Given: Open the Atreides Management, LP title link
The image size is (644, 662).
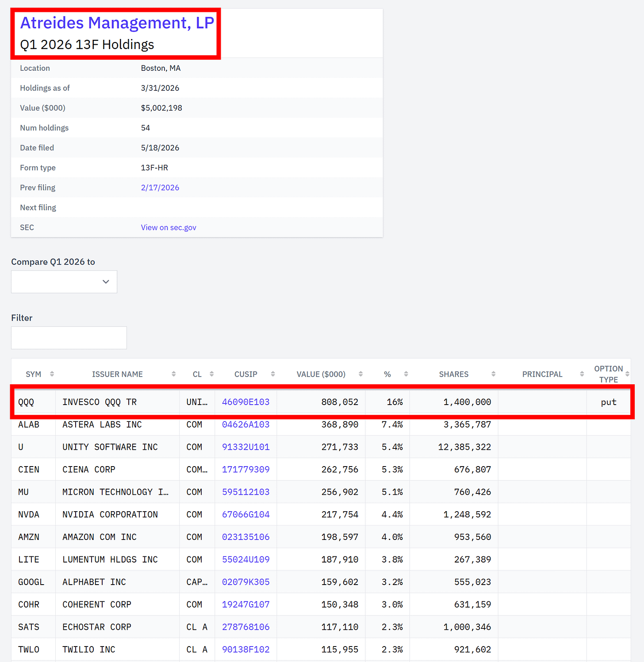Looking at the screenshot, I should pyautogui.click(x=117, y=23).
